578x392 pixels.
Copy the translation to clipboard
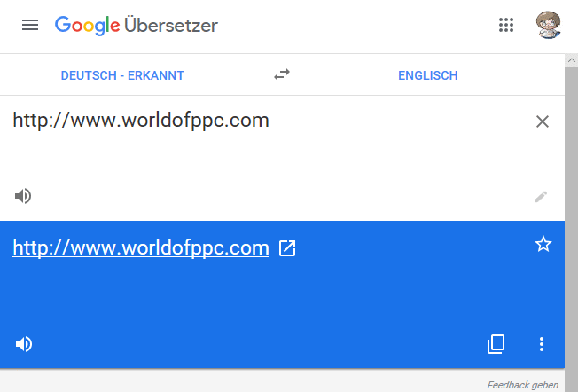coord(496,344)
